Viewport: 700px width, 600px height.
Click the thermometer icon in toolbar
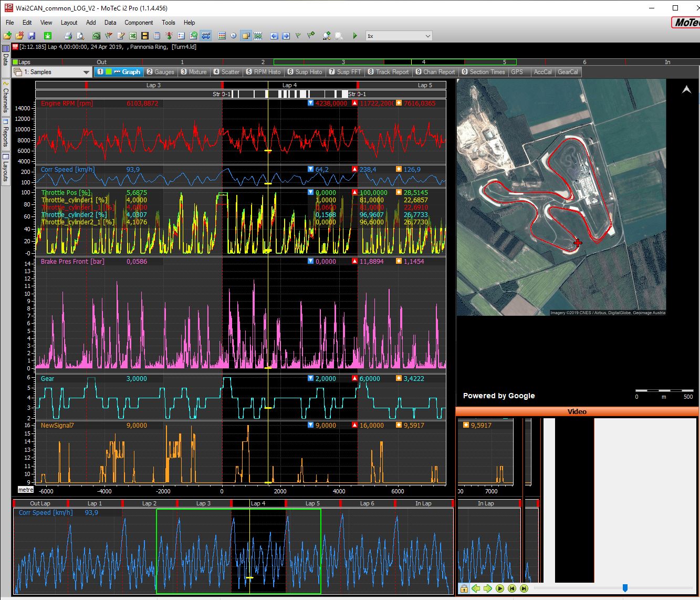point(169,36)
